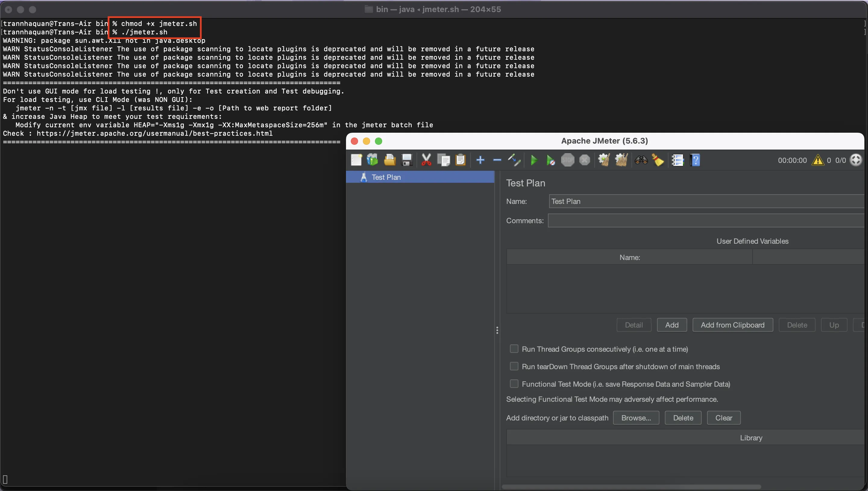Viewport: 868px width, 491px height.
Task: Click the Add variable button
Action: tap(671, 325)
